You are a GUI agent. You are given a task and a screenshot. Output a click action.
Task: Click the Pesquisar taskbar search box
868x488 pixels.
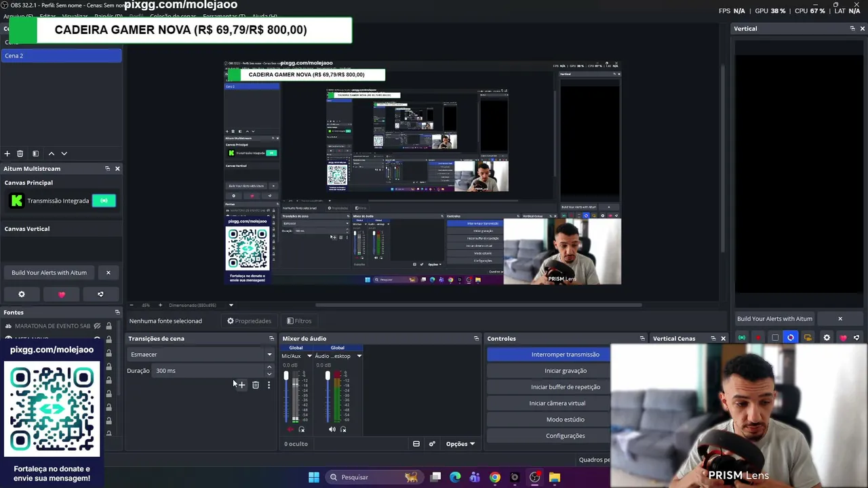(374, 477)
